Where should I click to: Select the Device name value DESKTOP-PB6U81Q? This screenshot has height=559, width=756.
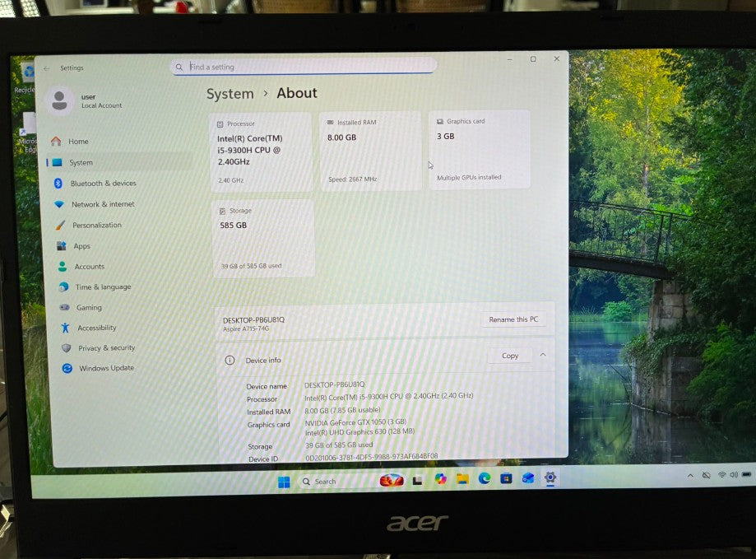click(335, 385)
